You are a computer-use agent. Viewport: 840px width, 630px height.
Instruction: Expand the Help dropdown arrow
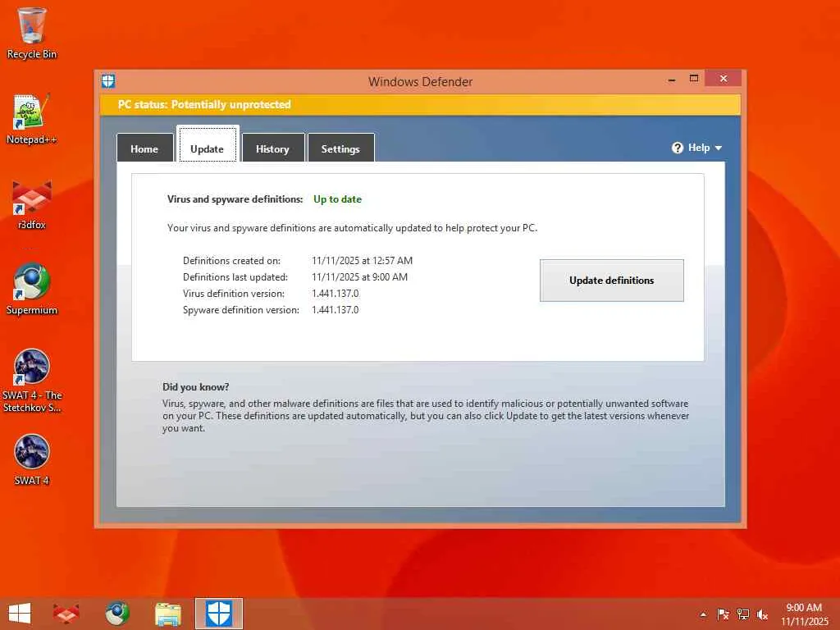tap(719, 148)
